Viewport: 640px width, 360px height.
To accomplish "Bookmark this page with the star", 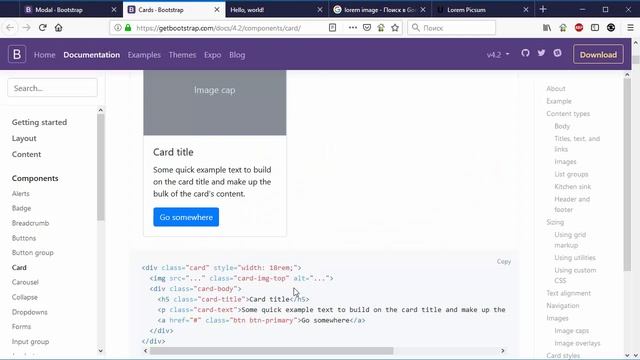I will click(395, 28).
